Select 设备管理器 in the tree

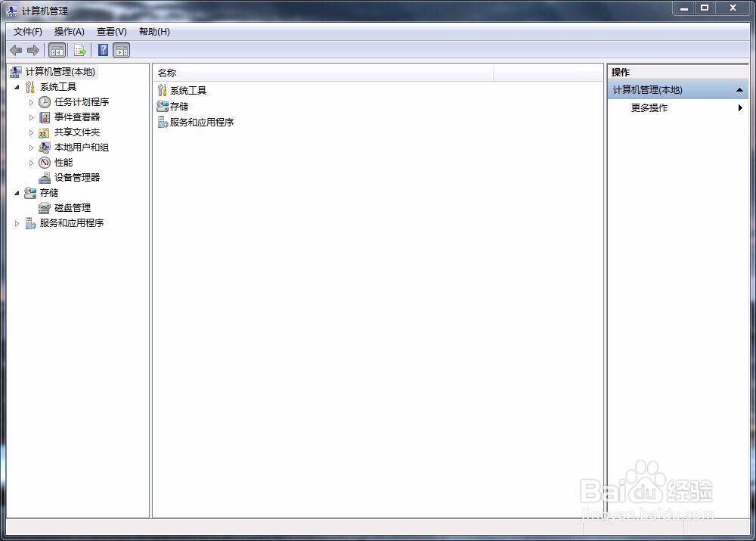coord(77,178)
